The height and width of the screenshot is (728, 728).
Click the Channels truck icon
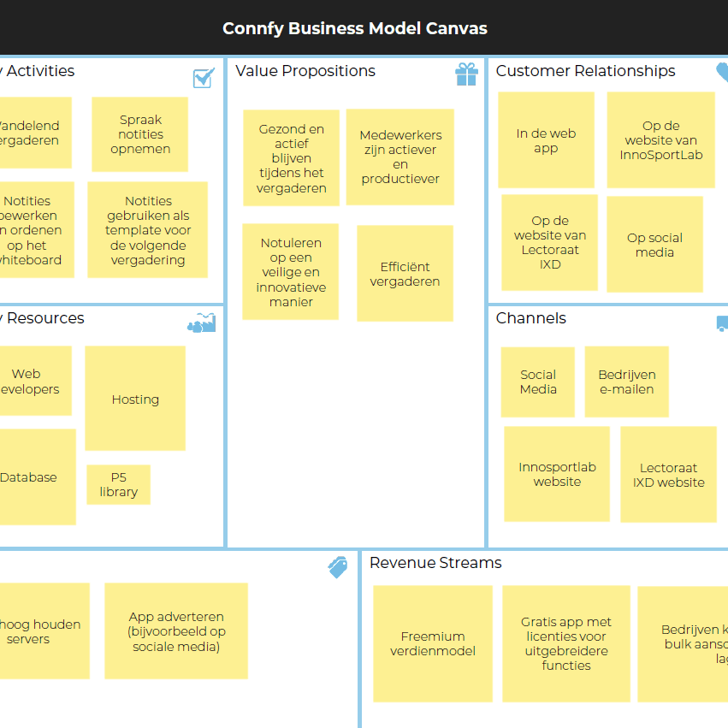[x=722, y=323]
